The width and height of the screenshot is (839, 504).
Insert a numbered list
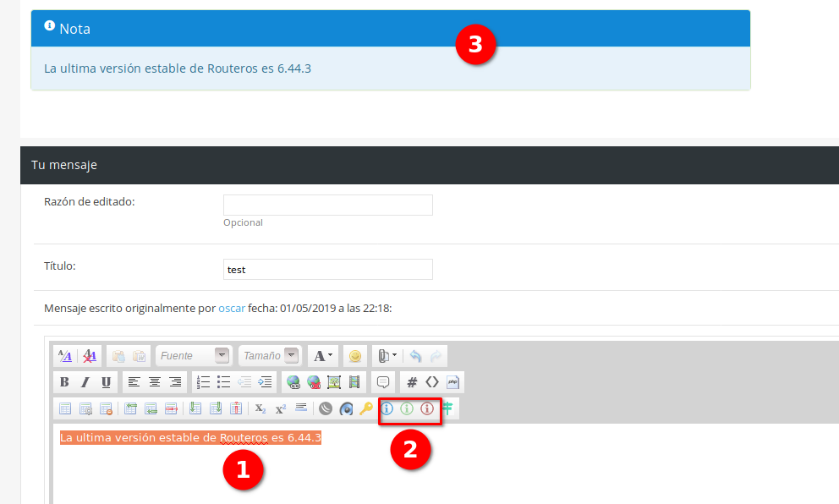click(x=203, y=382)
